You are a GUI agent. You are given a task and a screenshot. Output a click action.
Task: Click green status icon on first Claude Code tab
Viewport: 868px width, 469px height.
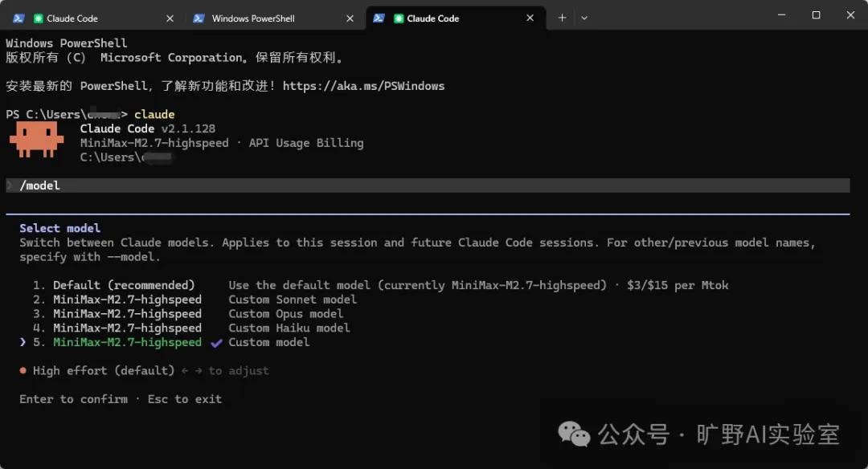[39, 18]
